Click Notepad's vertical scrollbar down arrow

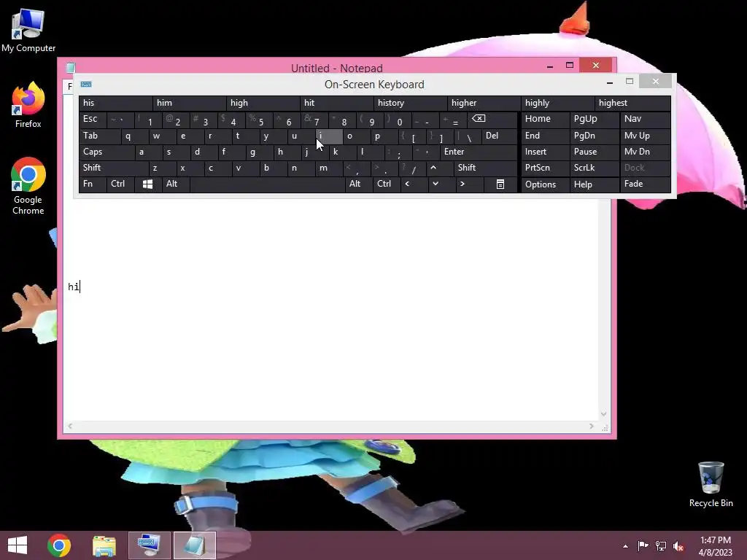(x=603, y=414)
